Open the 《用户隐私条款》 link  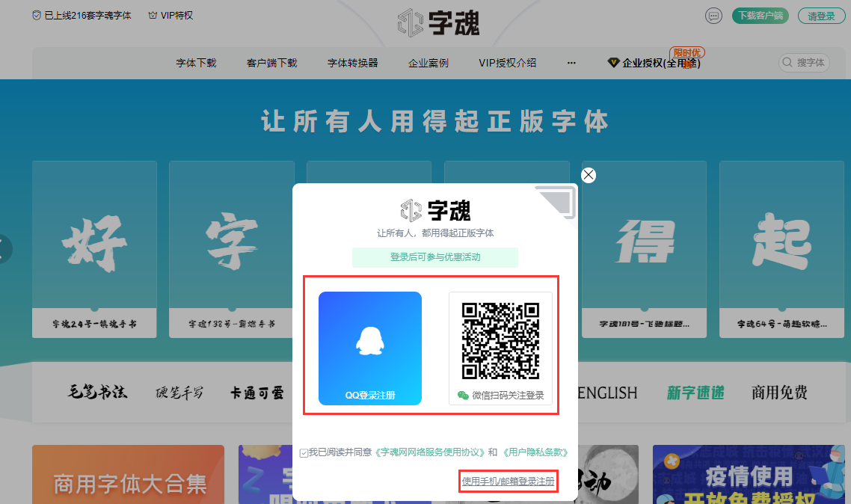(535, 452)
